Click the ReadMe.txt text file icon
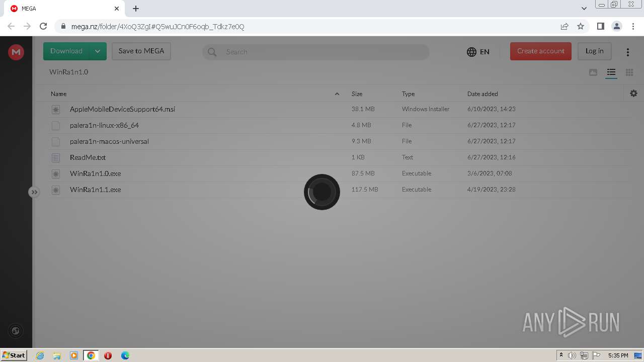This screenshot has height=362, width=644. pos(56,157)
